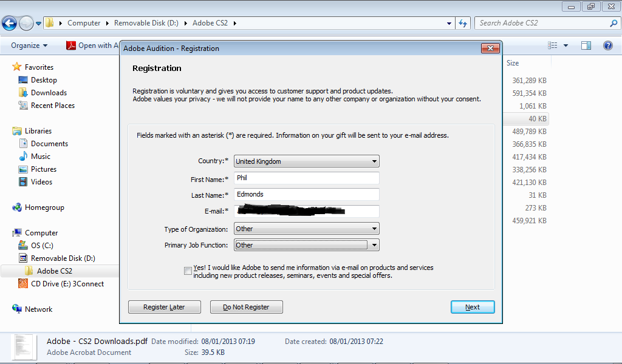
Task: Open recent pages dropdown next to Forward
Action: (x=38, y=24)
